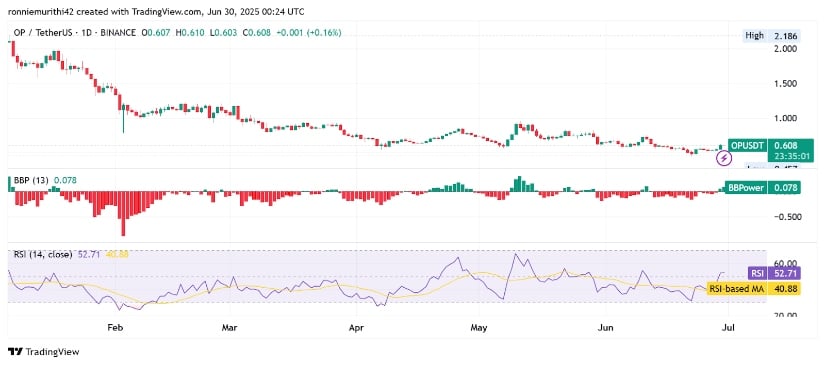Viewport: 825px width, 365px height.
Task: Click the Feb label on time axis
Action: (114, 327)
